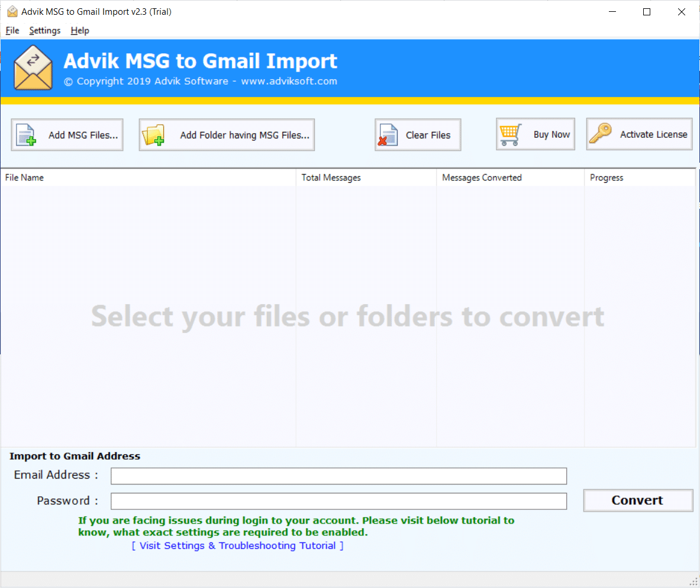
Task: Click the Messages Converted column header
Action: (x=510, y=177)
